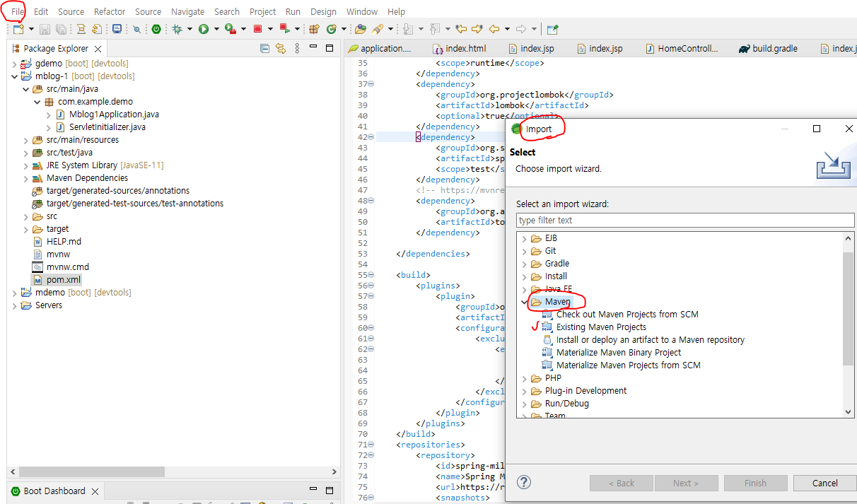The image size is (857, 504).
Task: Click the Debug bug toolbar icon
Action: 177,29
